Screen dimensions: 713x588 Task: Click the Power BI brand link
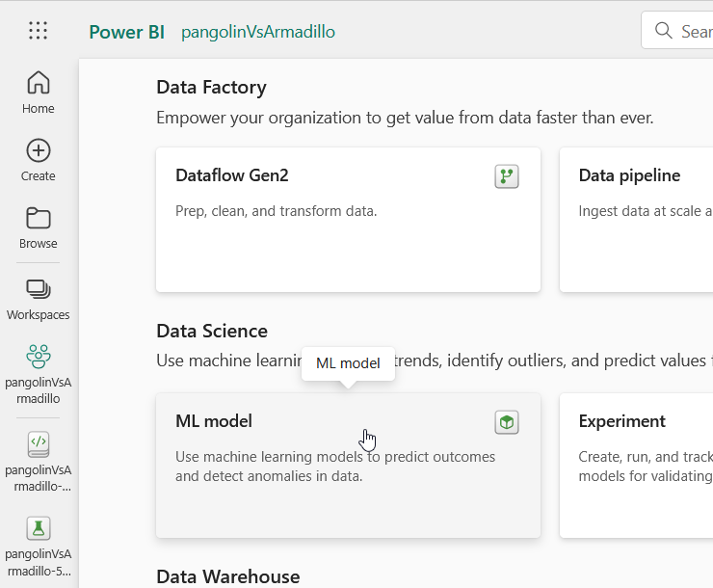126,32
